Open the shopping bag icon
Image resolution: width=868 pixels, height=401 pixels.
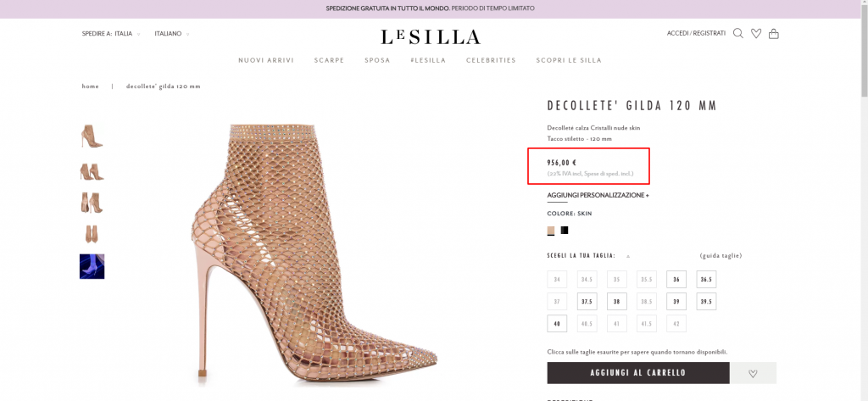pos(773,34)
